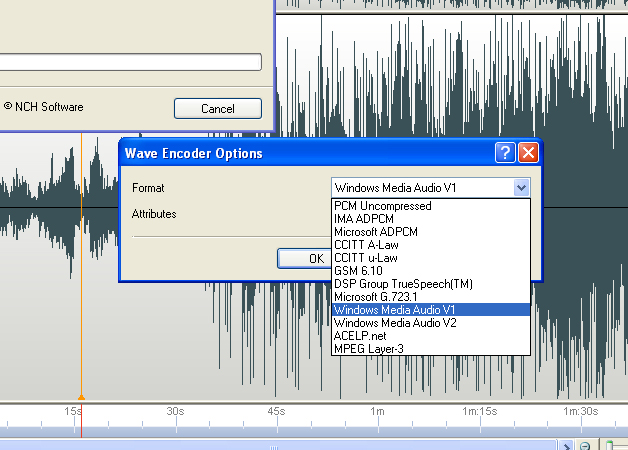Select Windows Media Audio V1 list entry
Screen dimensions: 628x450
click(431, 309)
